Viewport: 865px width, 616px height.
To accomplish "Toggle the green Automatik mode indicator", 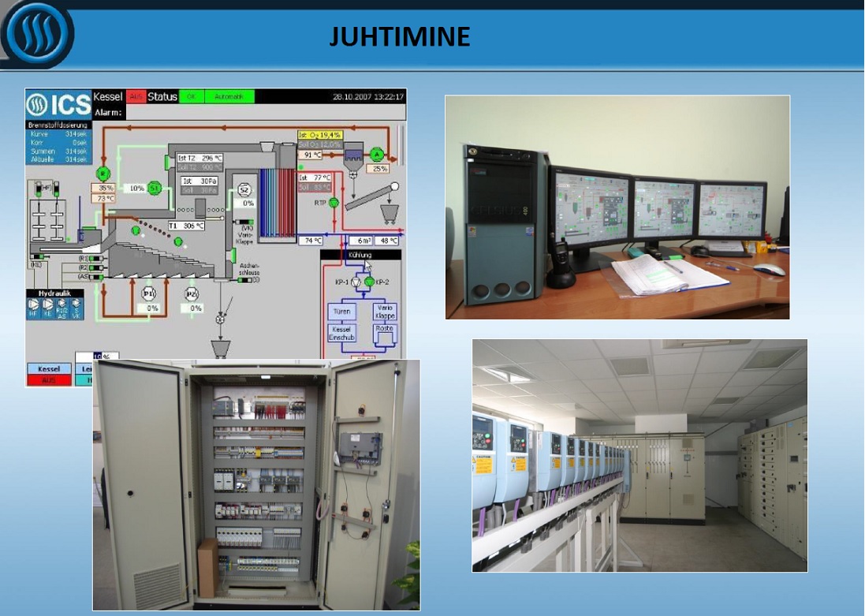I will [x=229, y=96].
